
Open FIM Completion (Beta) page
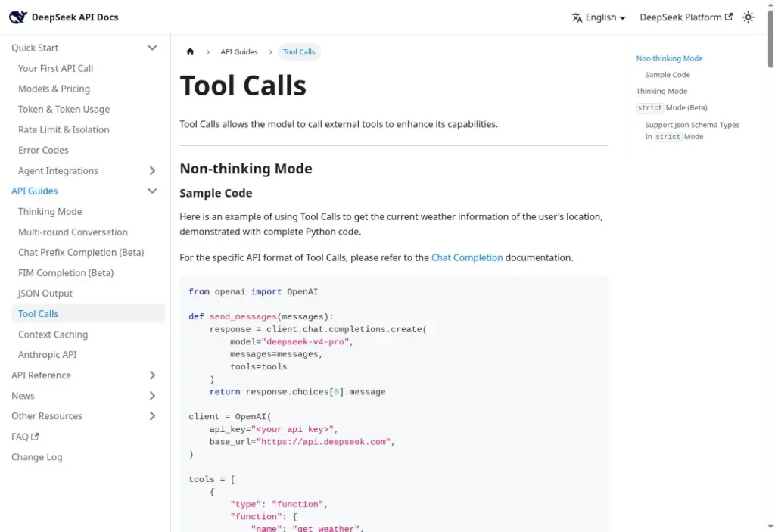click(66, 273)
